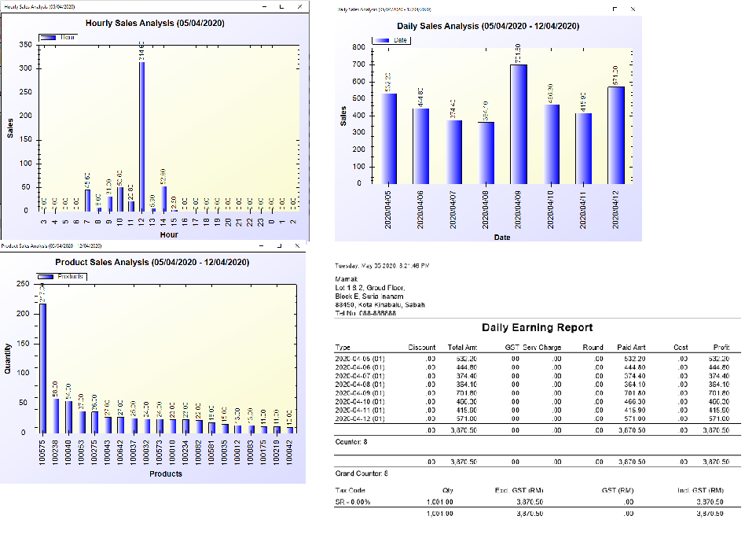
Task: Close the Hourly Sales Analysis window
Action: point(299,6)
